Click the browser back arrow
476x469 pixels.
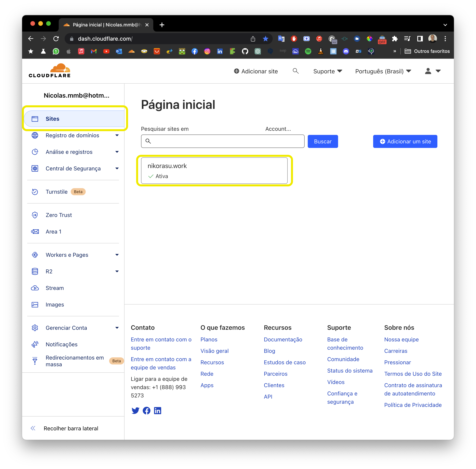[31, 39]
